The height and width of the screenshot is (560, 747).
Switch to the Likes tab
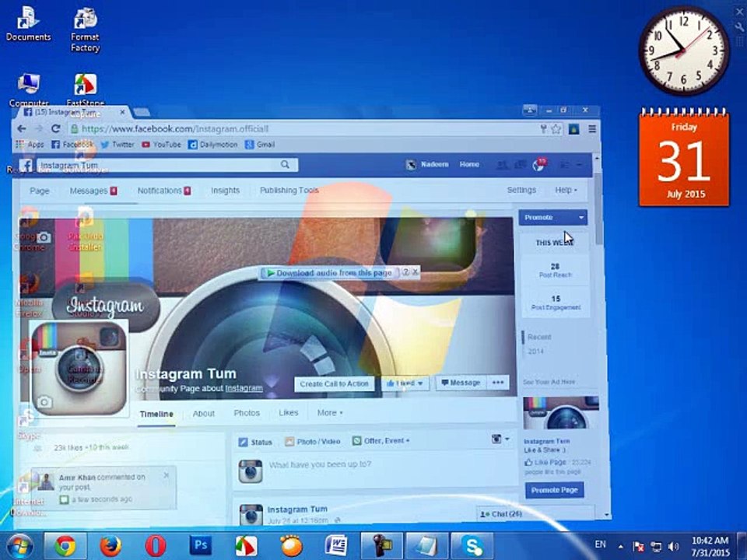coord(288,413)
